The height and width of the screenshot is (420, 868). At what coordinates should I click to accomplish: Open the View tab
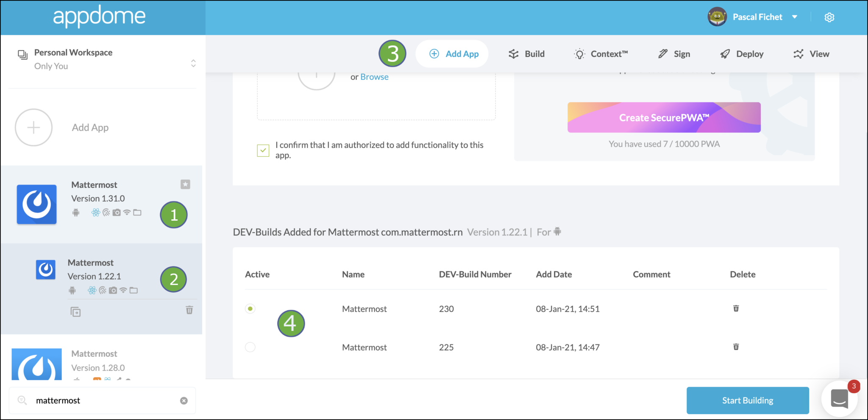(x=811, y=54)
